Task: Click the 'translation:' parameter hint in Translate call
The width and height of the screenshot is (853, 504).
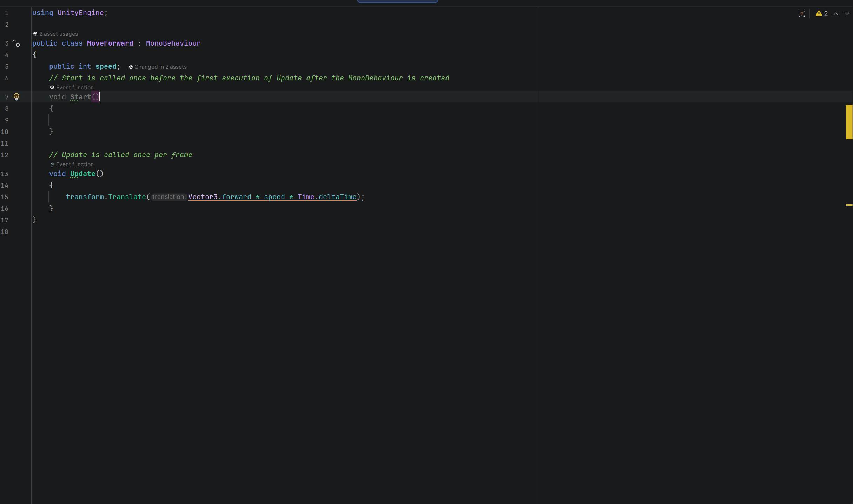Action: tap(169, 197)
